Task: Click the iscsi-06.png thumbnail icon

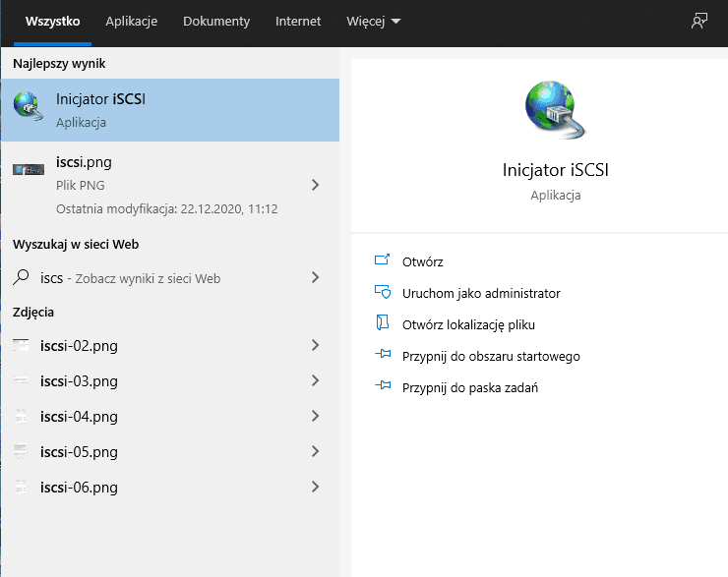Action: pyautogui.click(x=21, y=487)
